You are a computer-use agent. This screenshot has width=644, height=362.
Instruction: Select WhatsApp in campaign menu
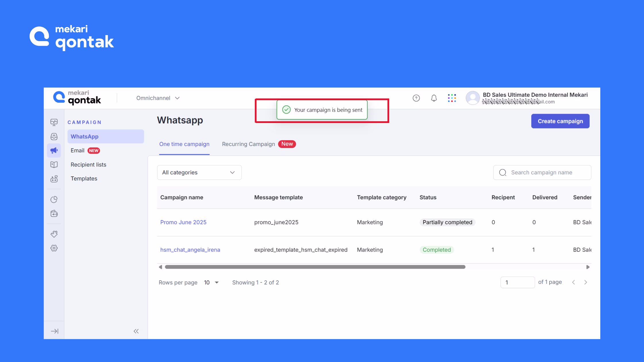pos(106,136)
